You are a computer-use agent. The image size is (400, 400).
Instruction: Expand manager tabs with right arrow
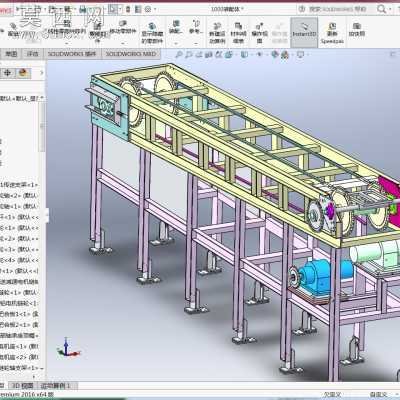pos(42,73)
